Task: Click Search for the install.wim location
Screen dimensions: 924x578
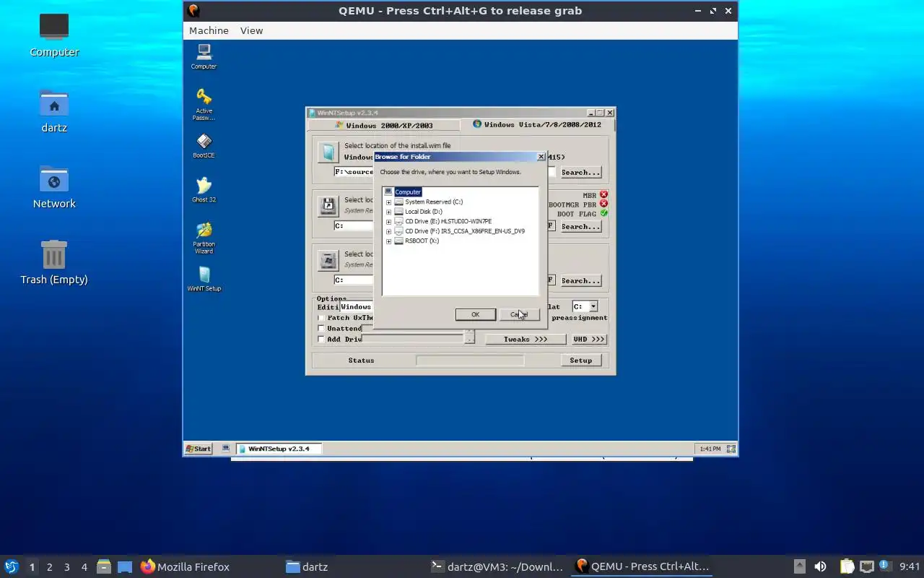Action: coord(580,173)
